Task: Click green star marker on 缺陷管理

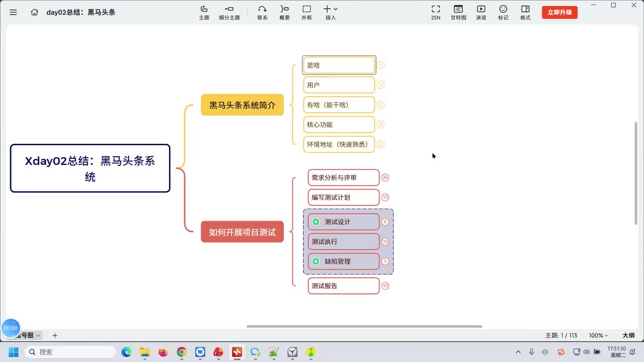Action: coord(316,261)
